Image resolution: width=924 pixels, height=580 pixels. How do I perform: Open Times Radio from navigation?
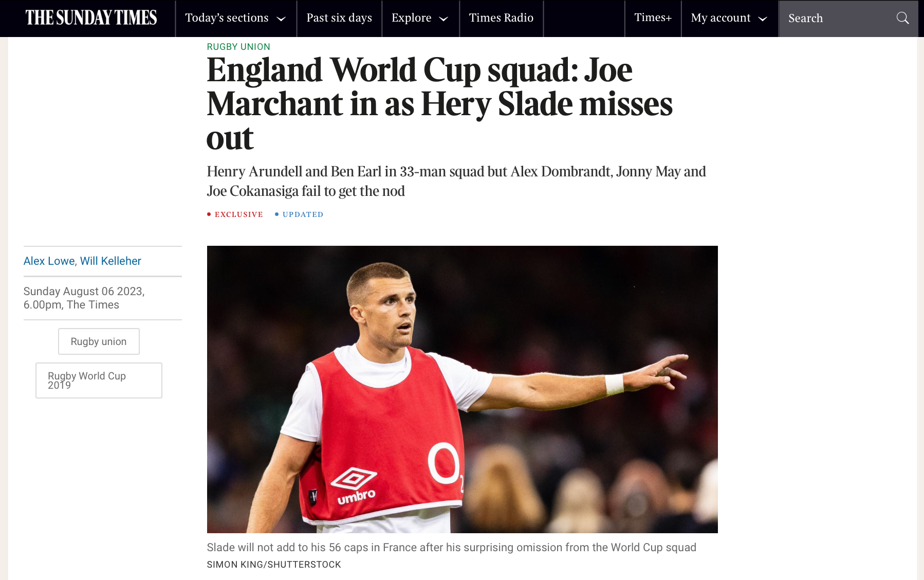coord(501,18)
